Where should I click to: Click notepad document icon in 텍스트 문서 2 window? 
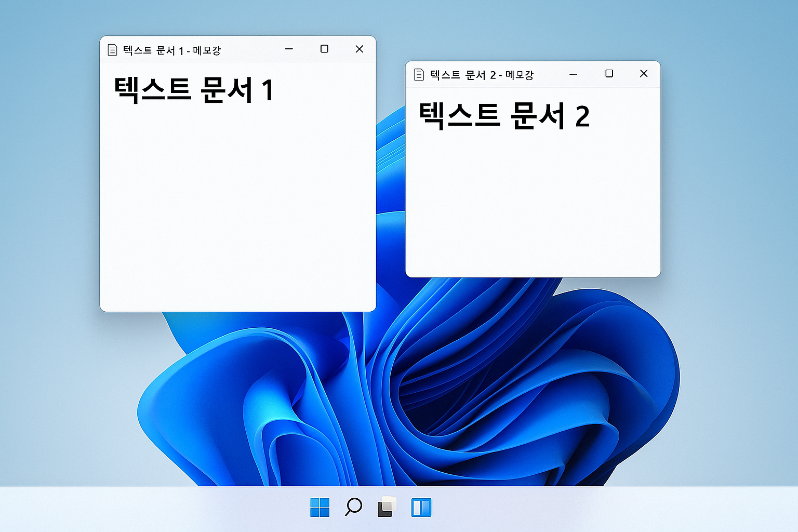[419, 75]
